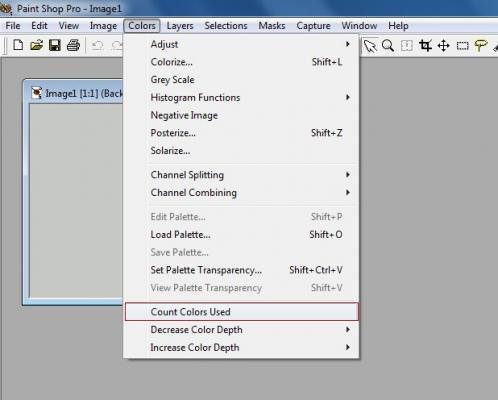This screenshot has height=400, width=498.
Task: Close the open Colors menu
Action: (142, 26)
